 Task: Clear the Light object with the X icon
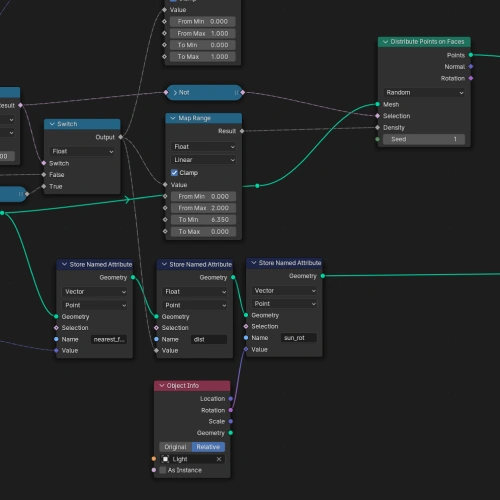(x=219, y=459)
